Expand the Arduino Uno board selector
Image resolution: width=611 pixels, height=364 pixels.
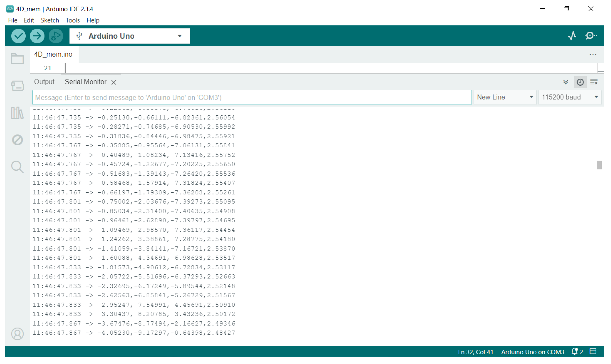130,36
